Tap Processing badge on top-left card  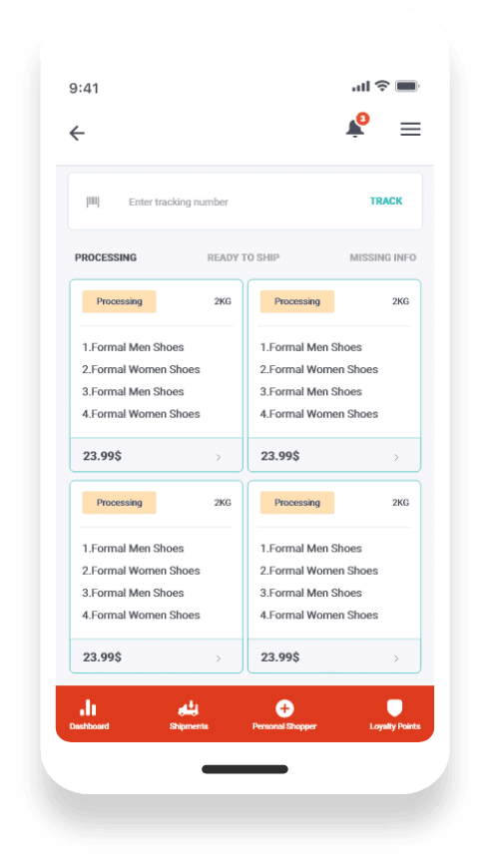point(119,301)
